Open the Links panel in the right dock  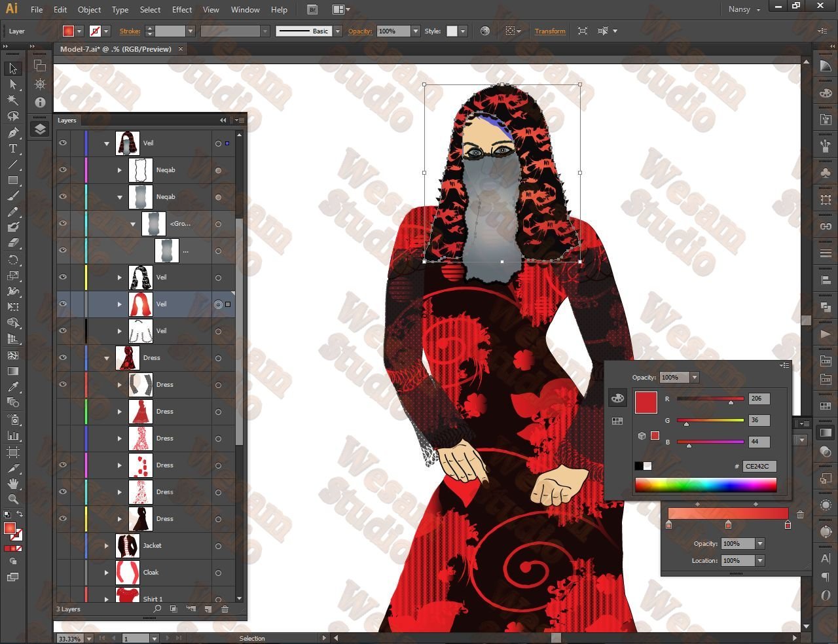[826, 226]
